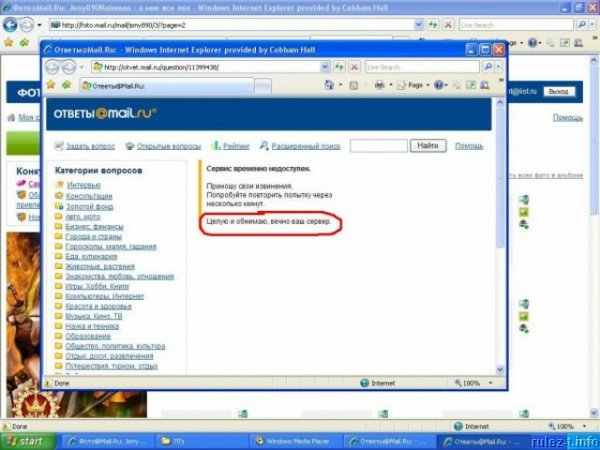Click the search field next to Найти
Screen dimensions: 600x450
(378, 146)
